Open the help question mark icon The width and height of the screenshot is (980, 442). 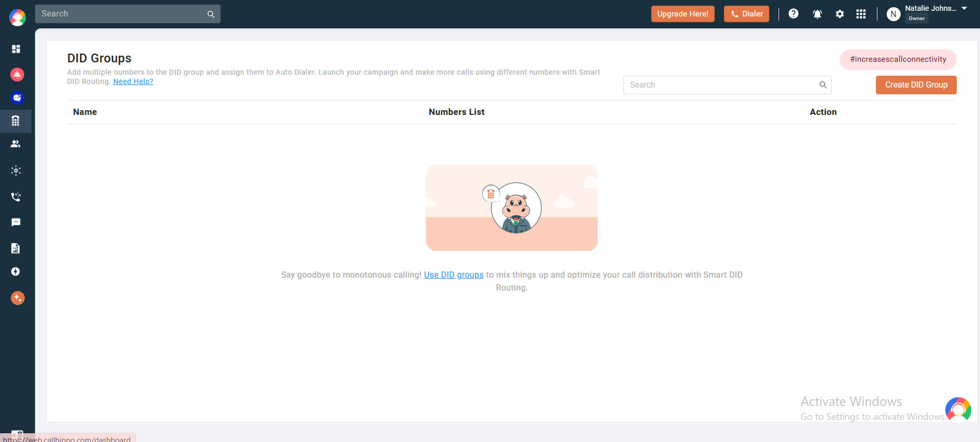pos(793,14)
